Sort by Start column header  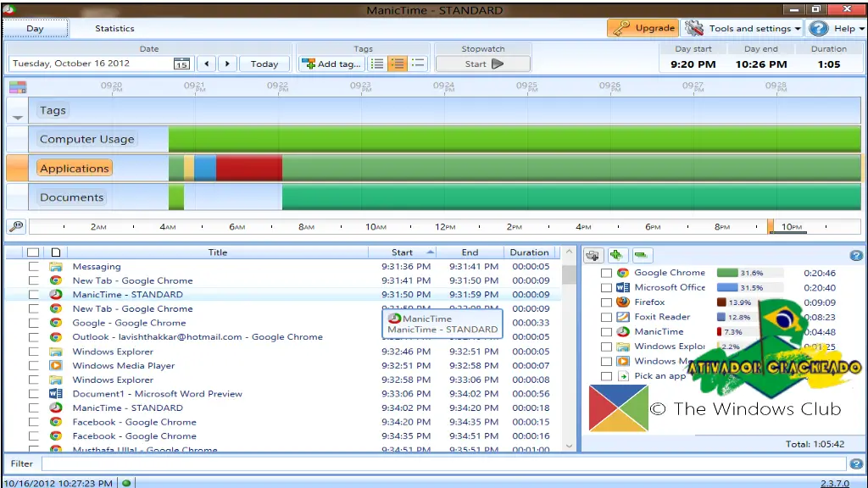tap(403, 252)
